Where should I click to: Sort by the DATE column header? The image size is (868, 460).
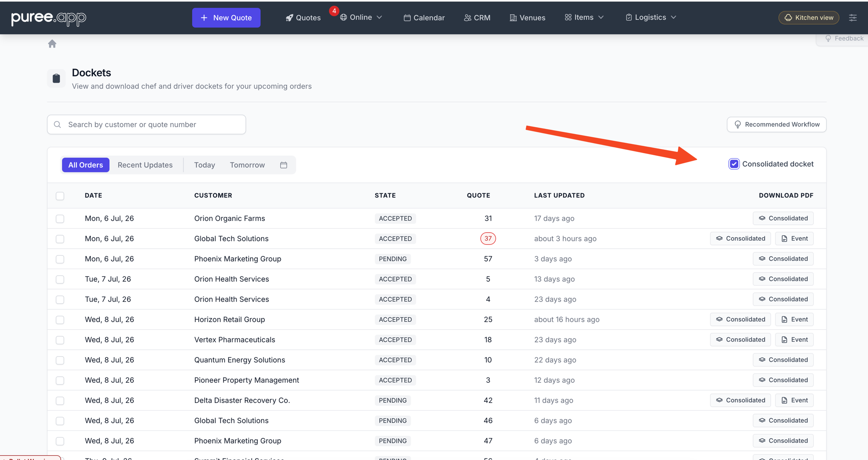(x=93, y=195)
